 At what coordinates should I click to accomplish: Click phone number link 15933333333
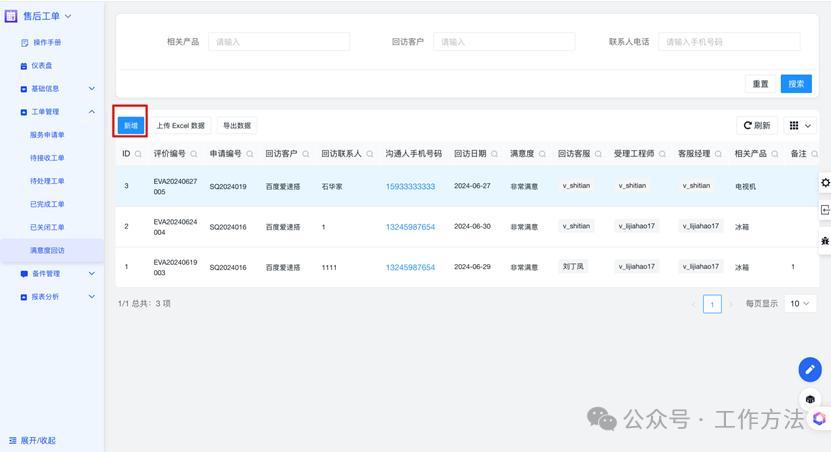[410, 186]
